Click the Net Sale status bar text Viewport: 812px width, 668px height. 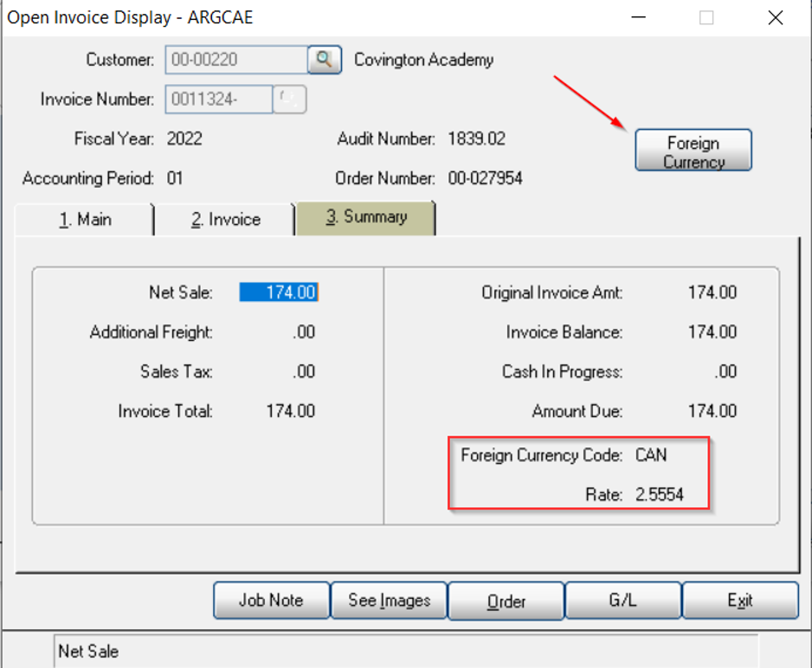point(88,651)
